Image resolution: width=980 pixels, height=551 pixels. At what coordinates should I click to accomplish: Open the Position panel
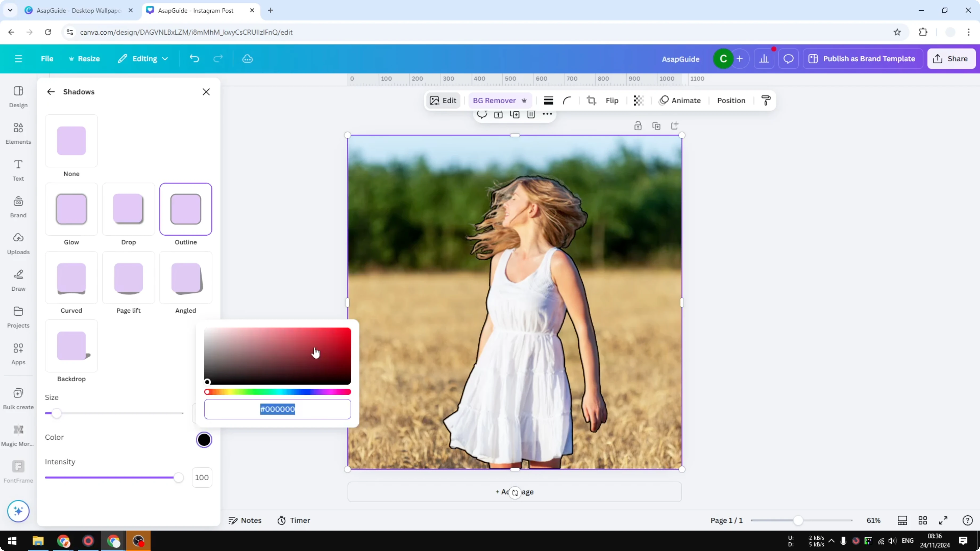(x=731, y=100)
